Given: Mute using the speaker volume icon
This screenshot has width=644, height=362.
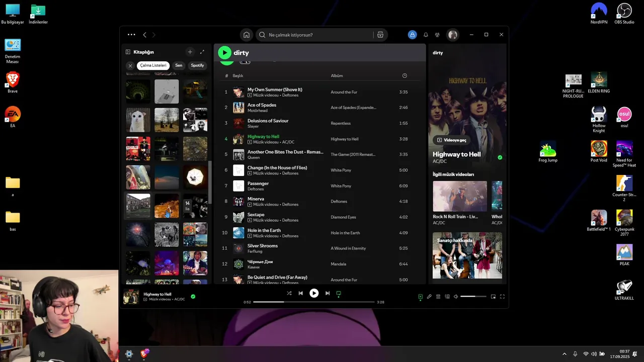Looking at the screenshot, I should click(x=456, y=297).
